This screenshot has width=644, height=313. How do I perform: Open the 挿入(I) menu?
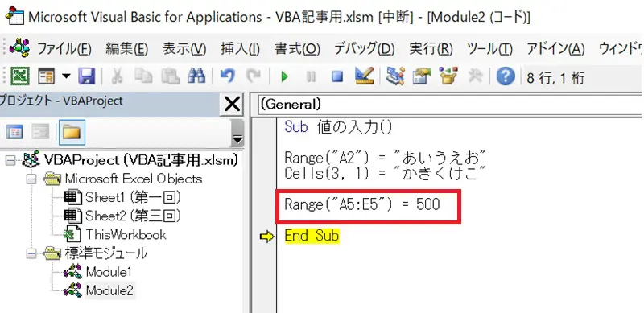pos(240,49)
